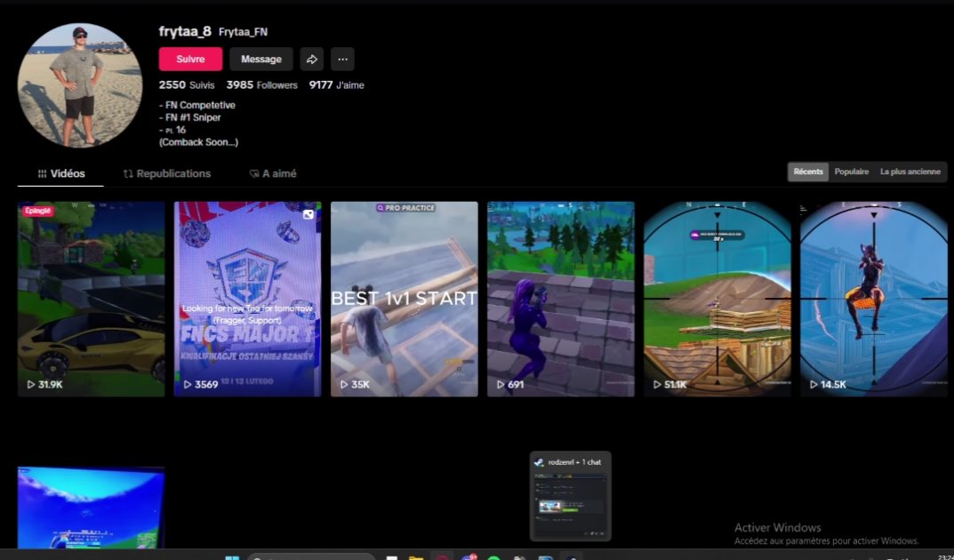Click the bio line PL 16

[172, 130]
